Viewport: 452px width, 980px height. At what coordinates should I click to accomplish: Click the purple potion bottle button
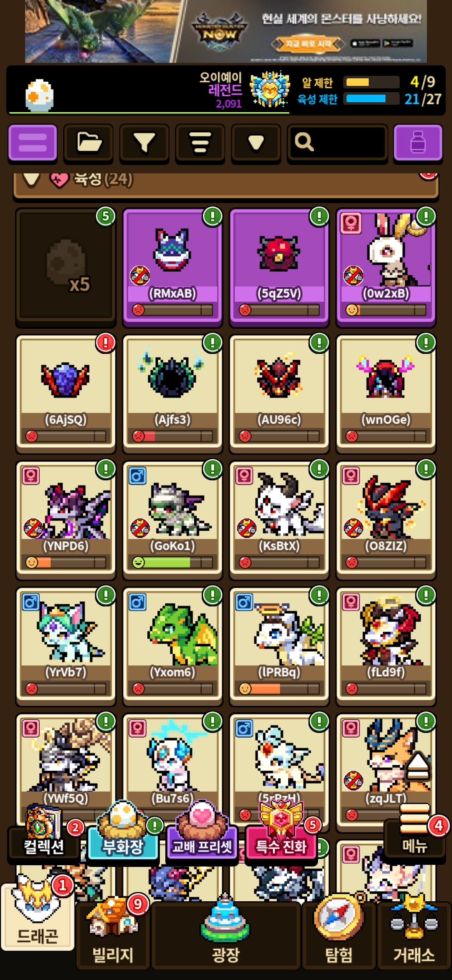point(418,143)
